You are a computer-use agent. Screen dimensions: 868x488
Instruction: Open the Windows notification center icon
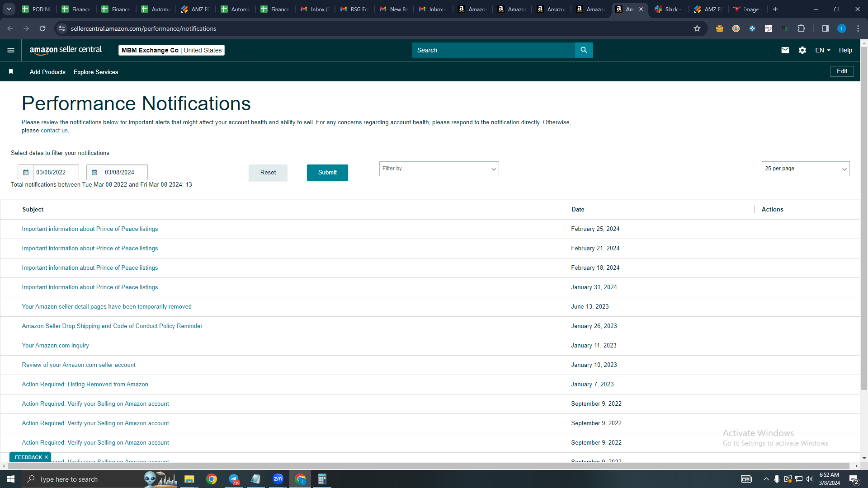[x=854, y=479]
